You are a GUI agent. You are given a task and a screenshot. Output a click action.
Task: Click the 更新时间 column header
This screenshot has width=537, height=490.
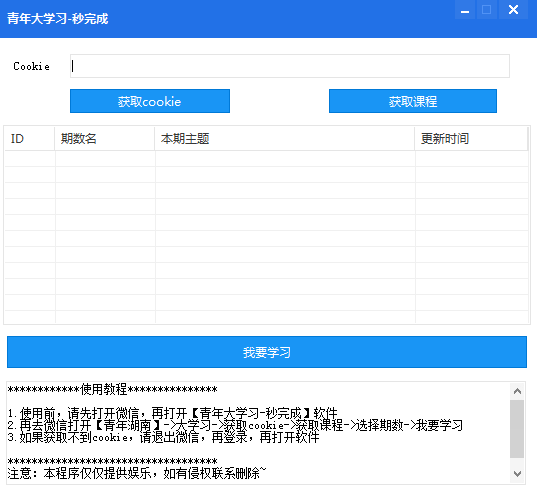[x=471, y=139]
